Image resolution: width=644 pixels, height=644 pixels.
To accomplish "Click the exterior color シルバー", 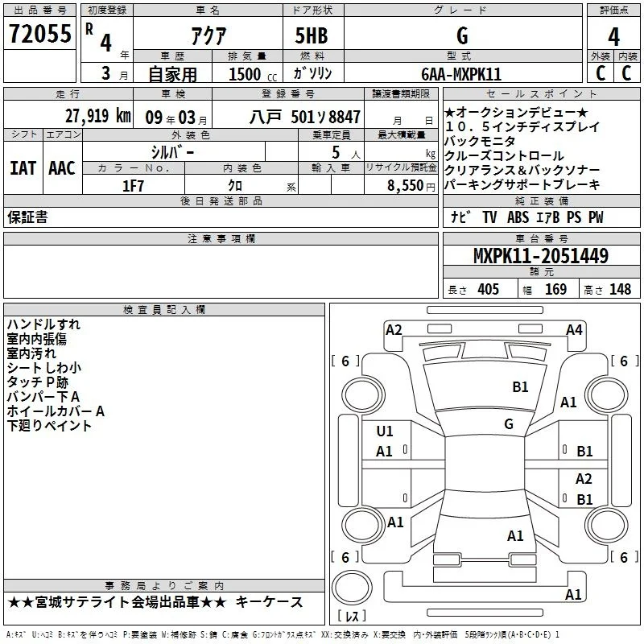I will pyautogui.click(x=172, y=152).
